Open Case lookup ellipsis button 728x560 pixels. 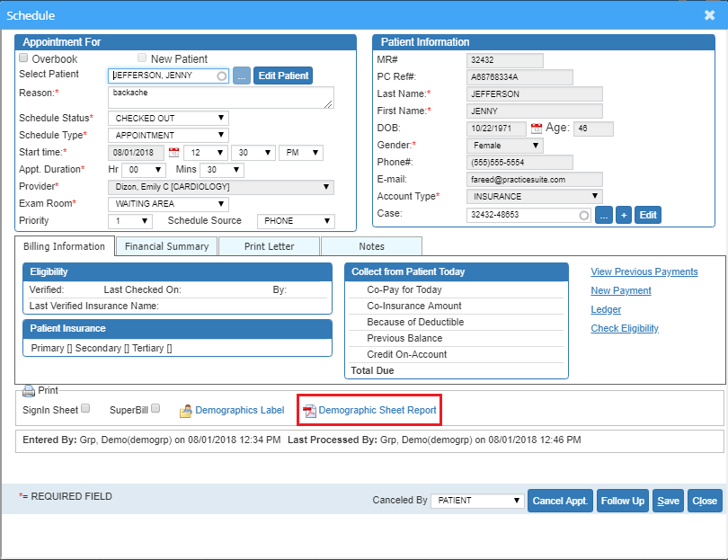pos(604,215)
